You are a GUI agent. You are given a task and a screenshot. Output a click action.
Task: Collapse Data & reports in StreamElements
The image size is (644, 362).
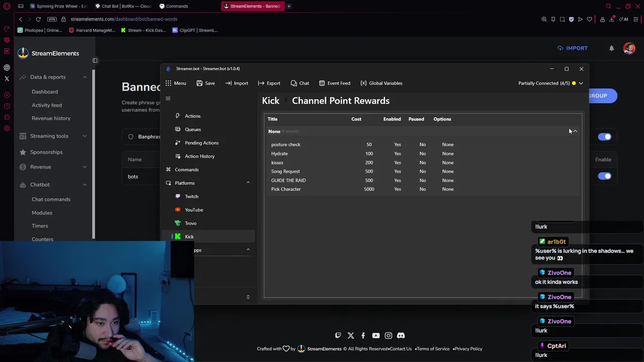[85, 77]
